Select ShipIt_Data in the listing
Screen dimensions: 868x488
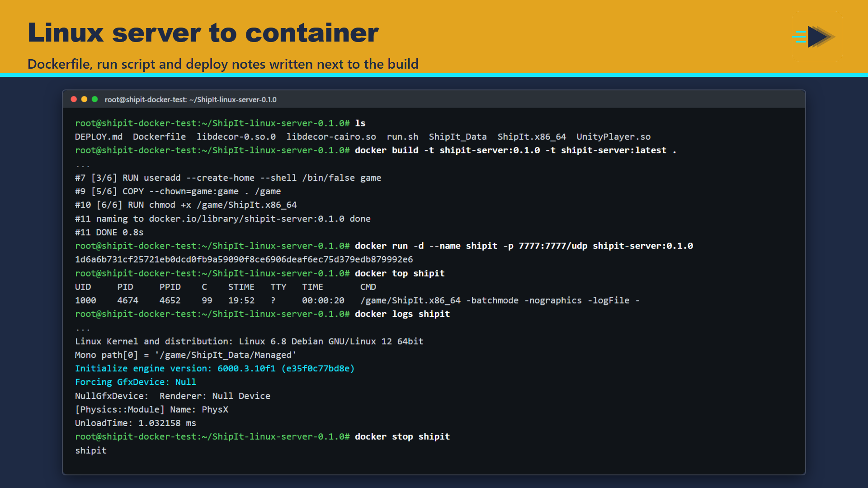click(458, 136)
